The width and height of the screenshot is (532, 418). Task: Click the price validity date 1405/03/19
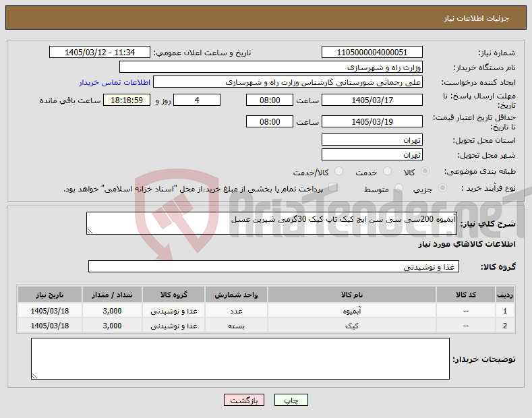pyautogui.click(x=372, y=121)
